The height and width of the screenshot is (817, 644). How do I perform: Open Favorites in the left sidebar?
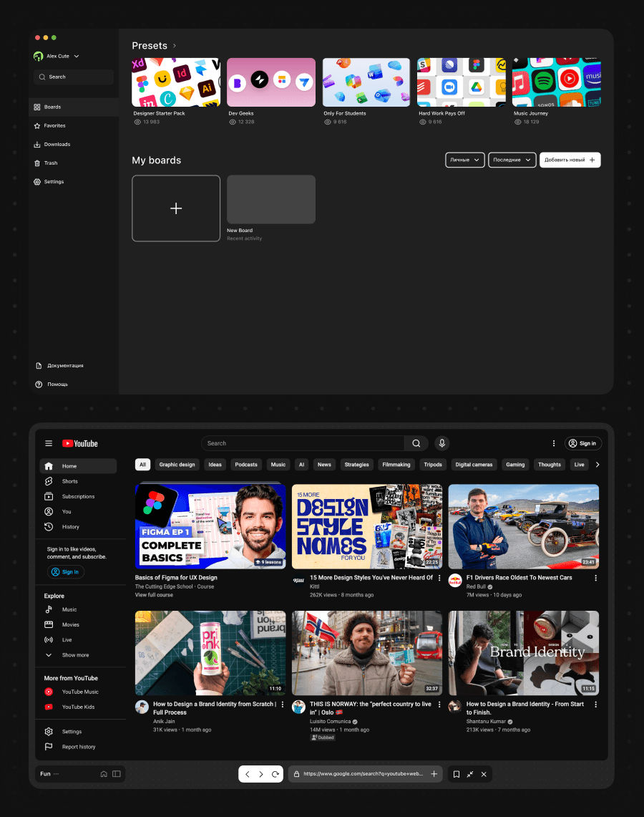pyautogui.click(x=54, y=125)
